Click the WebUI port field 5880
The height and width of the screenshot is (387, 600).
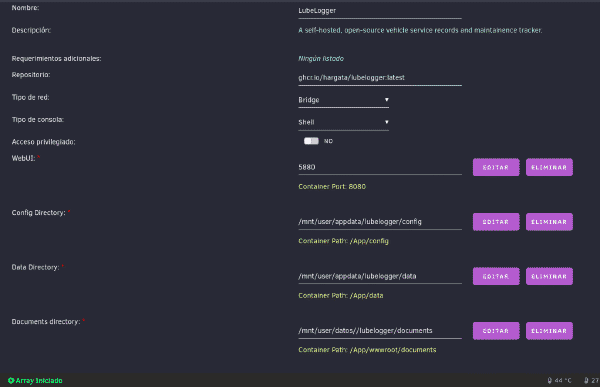point(380,167)
